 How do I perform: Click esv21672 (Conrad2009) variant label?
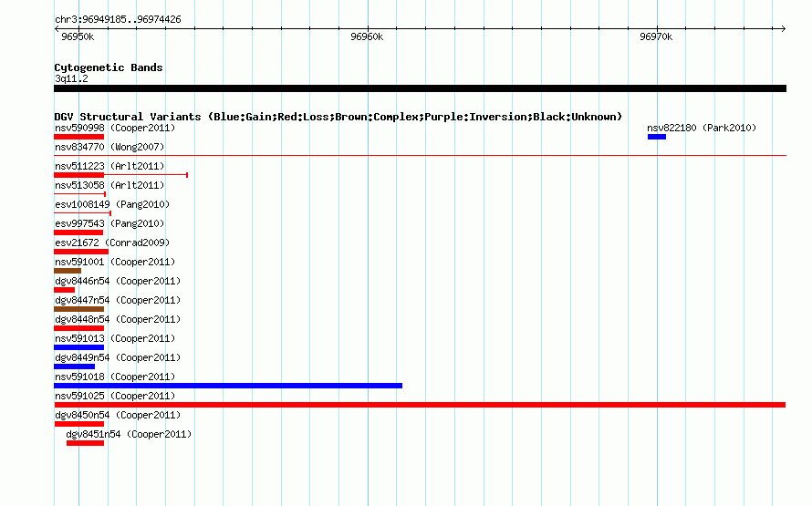pos(112,243)
